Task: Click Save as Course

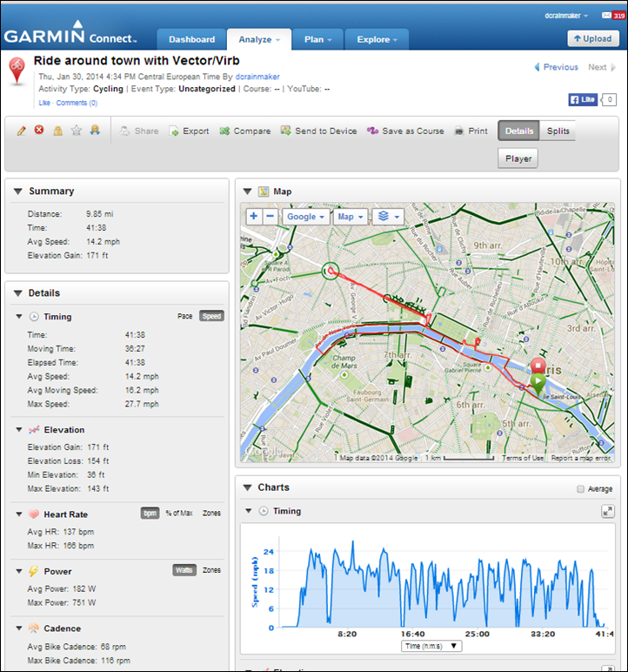Action: click(405, 131)
